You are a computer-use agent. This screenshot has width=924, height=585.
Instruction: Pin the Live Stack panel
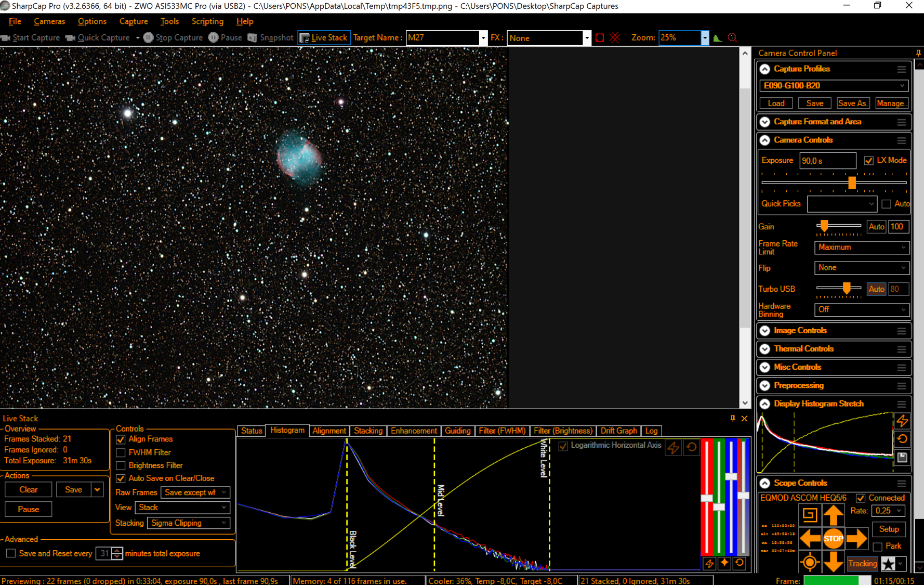tap(733, 418)
